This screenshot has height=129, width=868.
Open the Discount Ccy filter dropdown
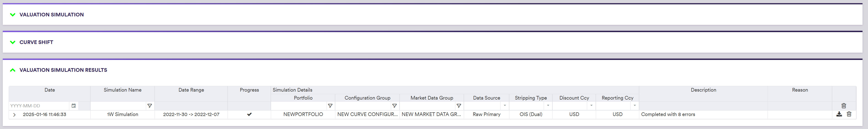pyautogui.click(x=591, y=106)
